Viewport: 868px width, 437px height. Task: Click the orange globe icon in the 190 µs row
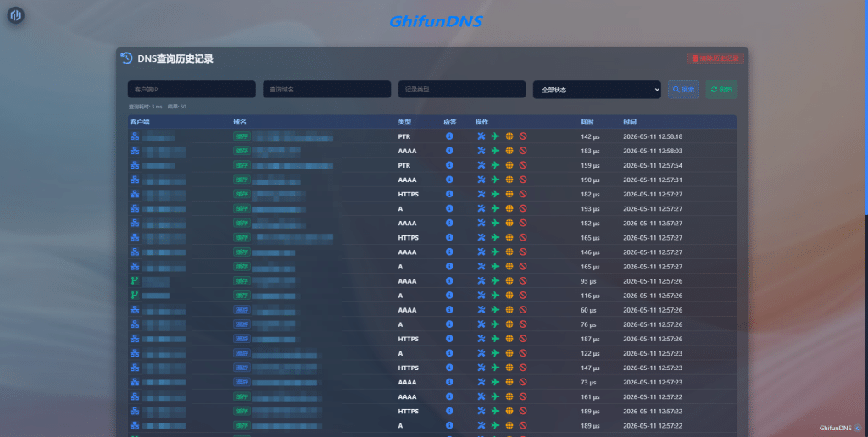pos(509,180)
